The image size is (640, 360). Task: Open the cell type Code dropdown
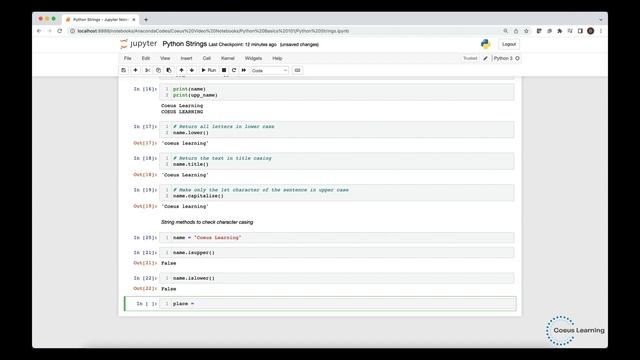[x=269, y=71]
